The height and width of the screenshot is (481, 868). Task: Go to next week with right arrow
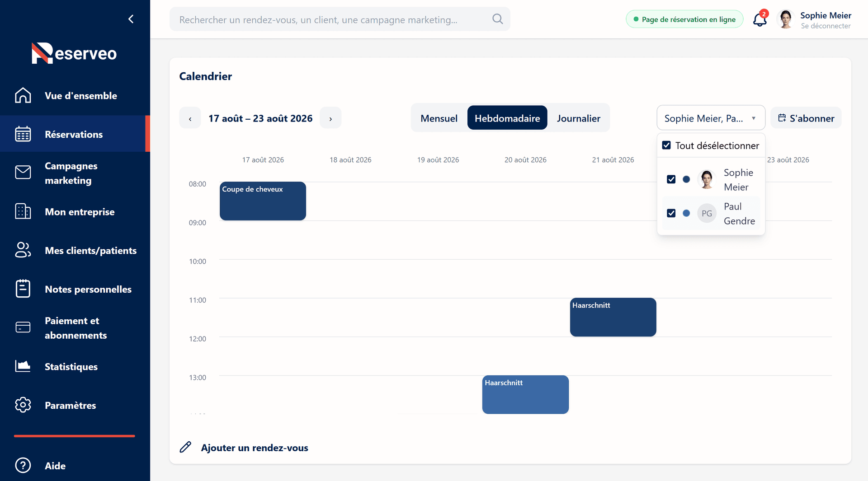pos(330,118)
